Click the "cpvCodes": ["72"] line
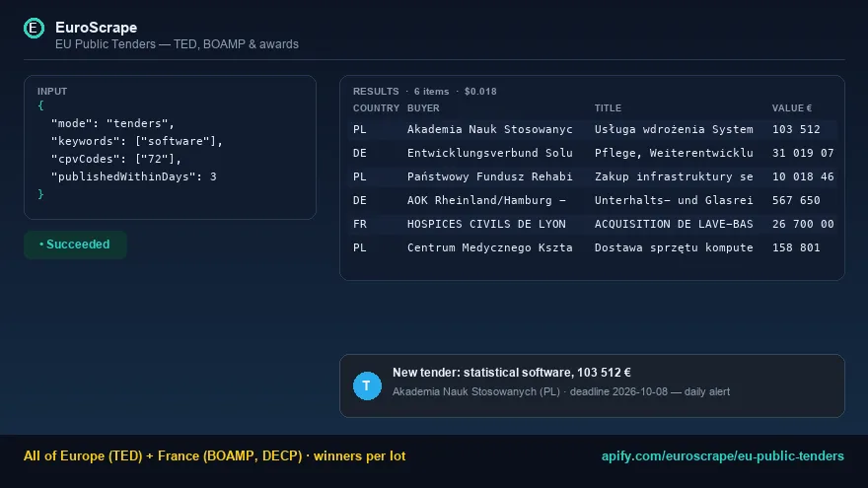The width and height of the screenshot is (868, 488). click(x=116, y=159)
